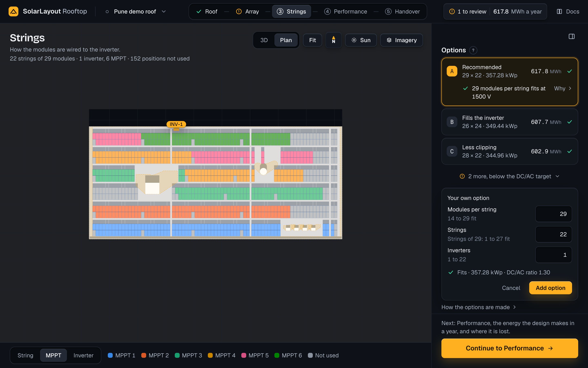Screen dimensions: 588x368
Task: Select option A Recommended card
Action: coord(510,82)
